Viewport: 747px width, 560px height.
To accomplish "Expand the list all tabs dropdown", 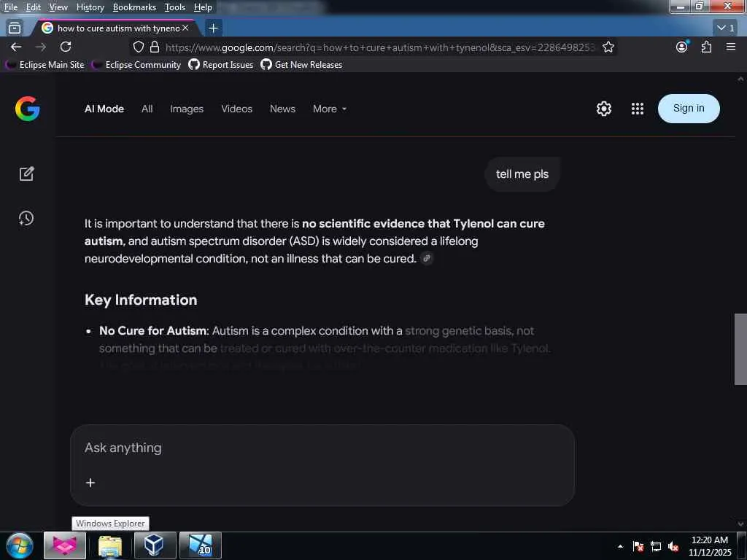I will (726, 28).
